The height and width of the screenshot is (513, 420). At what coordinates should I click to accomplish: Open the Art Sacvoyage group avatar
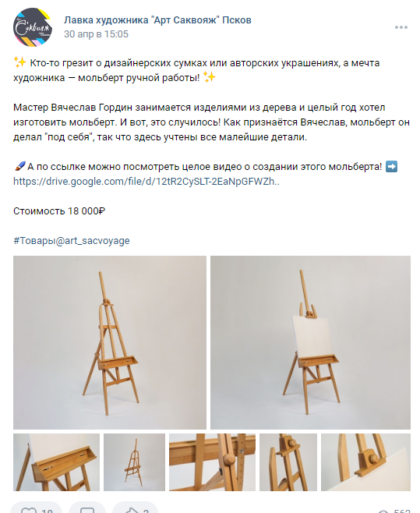[33, 27]
